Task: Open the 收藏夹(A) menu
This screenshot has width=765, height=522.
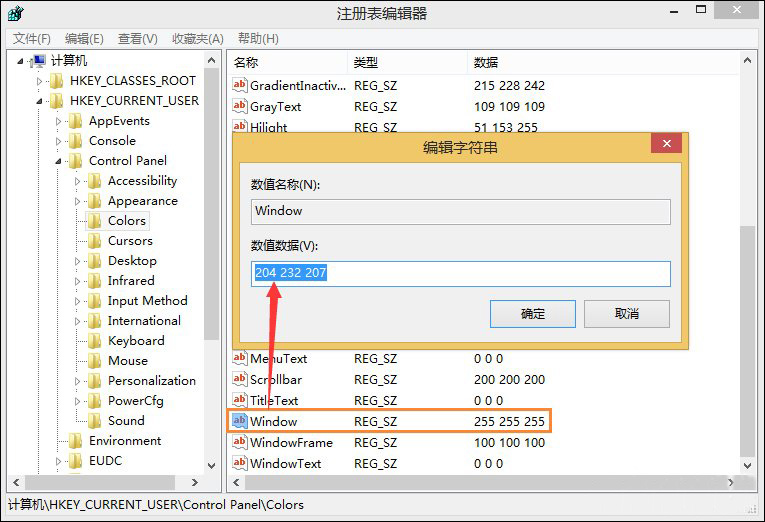Action: click(x=198, y=39)
